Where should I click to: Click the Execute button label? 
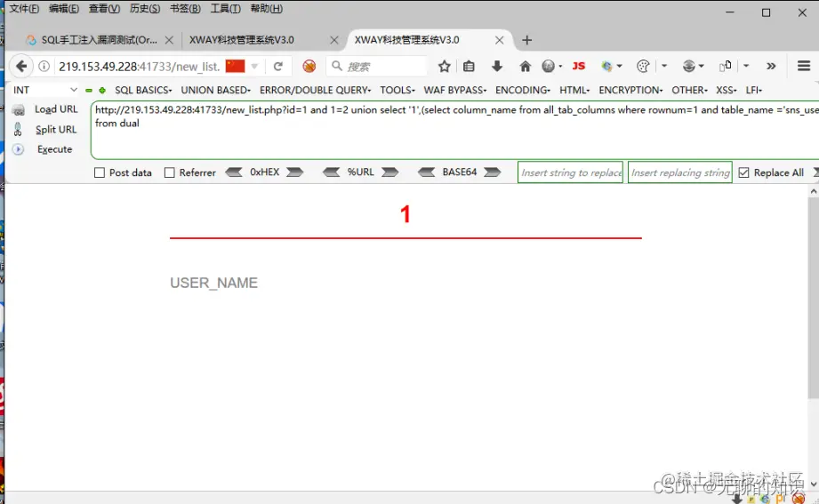pos(54,149)
